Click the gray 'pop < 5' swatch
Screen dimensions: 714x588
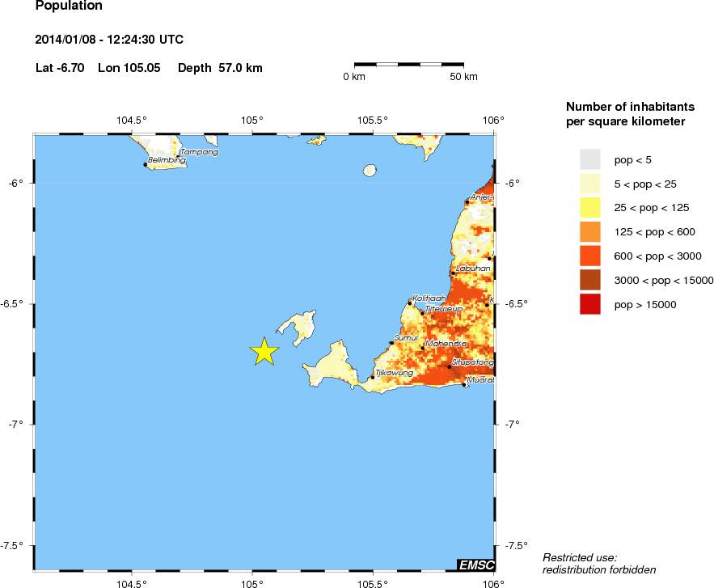click(590, 159)
